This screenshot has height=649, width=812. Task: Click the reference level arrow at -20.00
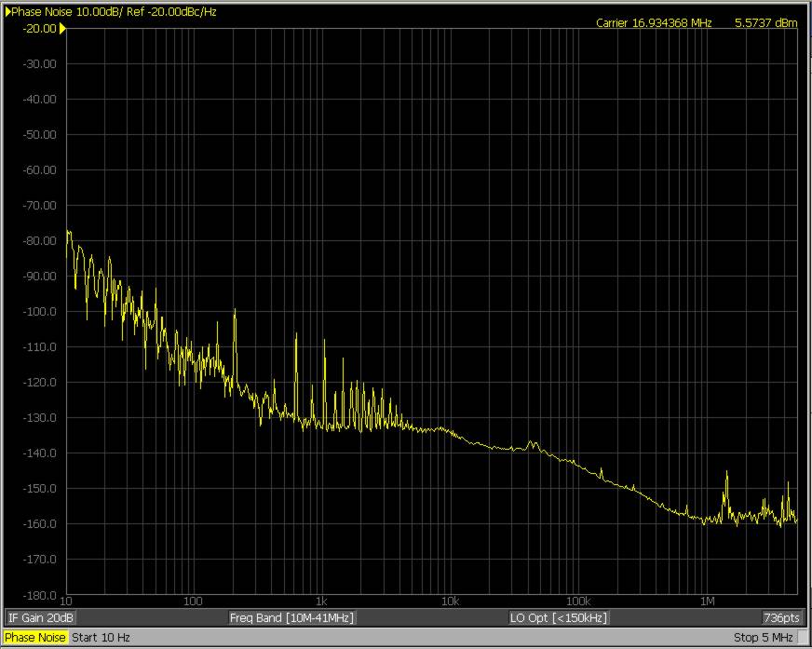tap(62, 29)
